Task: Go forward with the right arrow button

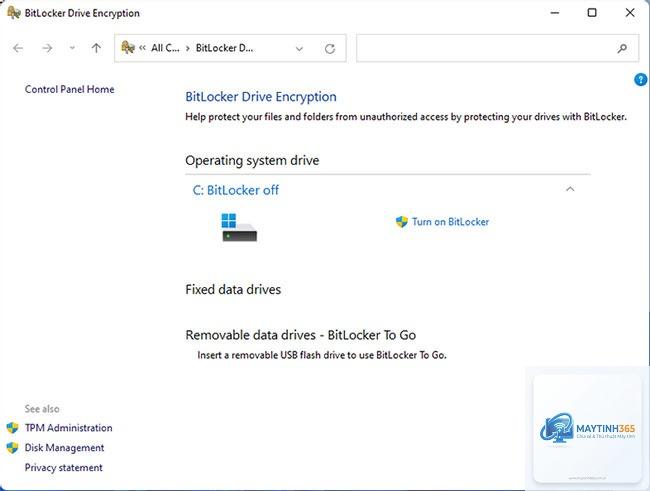Action: tap(47, 49)
